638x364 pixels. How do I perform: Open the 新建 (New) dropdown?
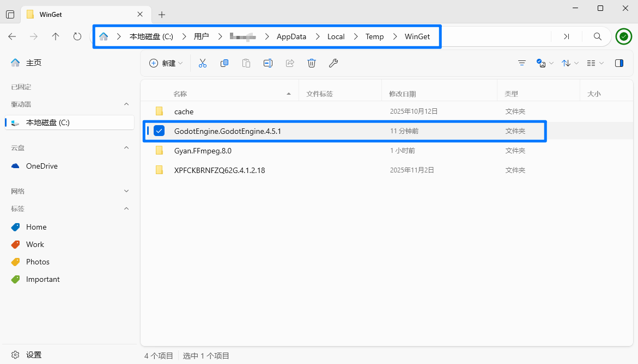[166, 63]
